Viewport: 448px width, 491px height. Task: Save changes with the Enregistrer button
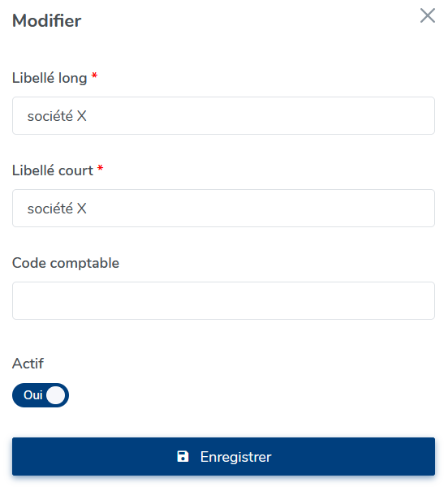coord(223,457)
